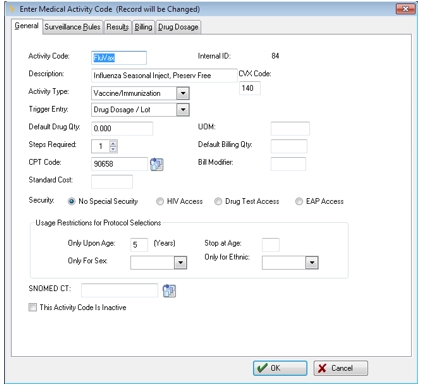Image resolution: width=421 pixels, height=386 pixels.
Task: Select HIV Access radio button
Action: 160,201
